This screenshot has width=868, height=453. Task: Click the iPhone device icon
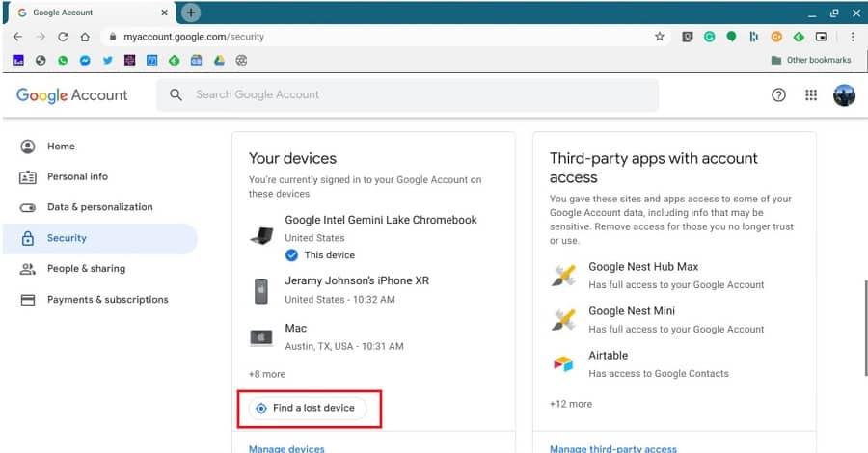261,291
